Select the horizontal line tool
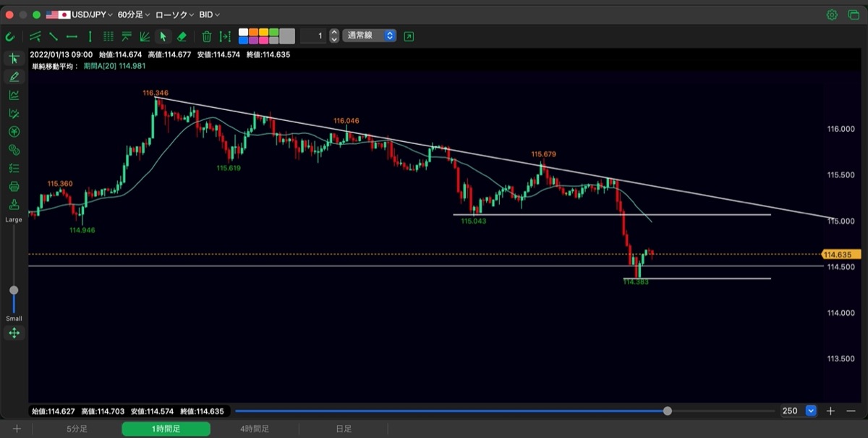 [x=72, y=36]
